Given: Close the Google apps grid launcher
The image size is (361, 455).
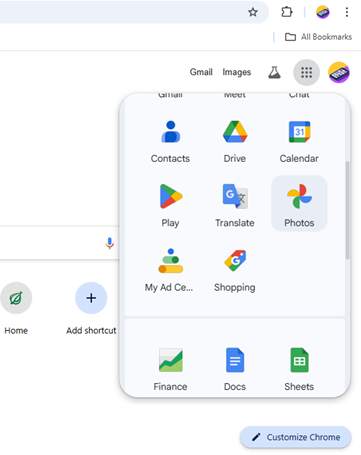Looking at the screenshot, I should [306, 72].
